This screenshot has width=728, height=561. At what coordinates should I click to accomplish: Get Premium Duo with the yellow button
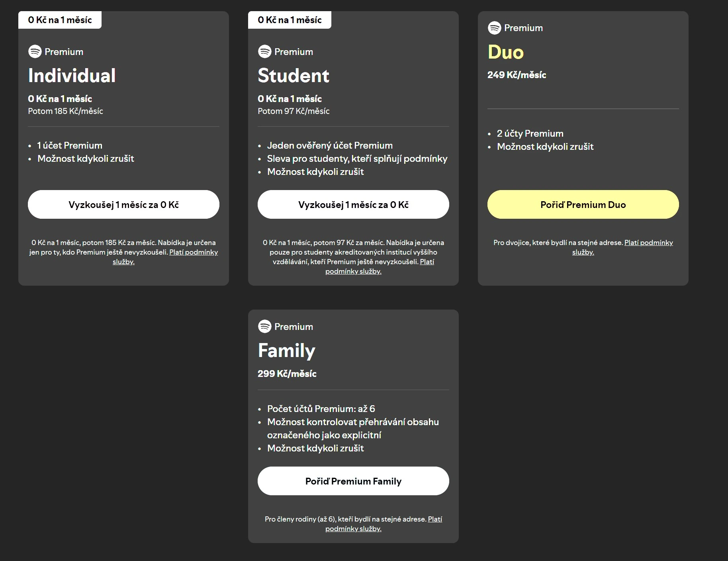tap(583, 204)
